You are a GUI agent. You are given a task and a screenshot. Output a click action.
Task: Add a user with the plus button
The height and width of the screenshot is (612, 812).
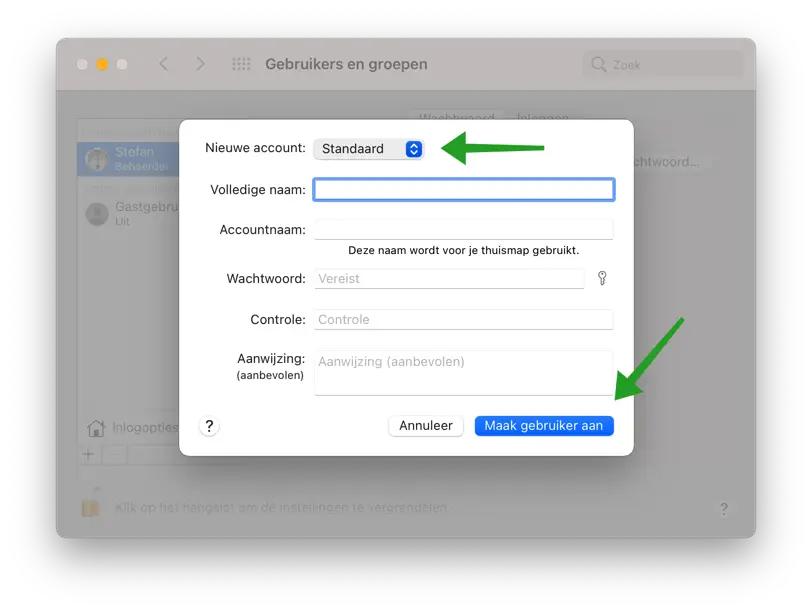coord(89,455)
